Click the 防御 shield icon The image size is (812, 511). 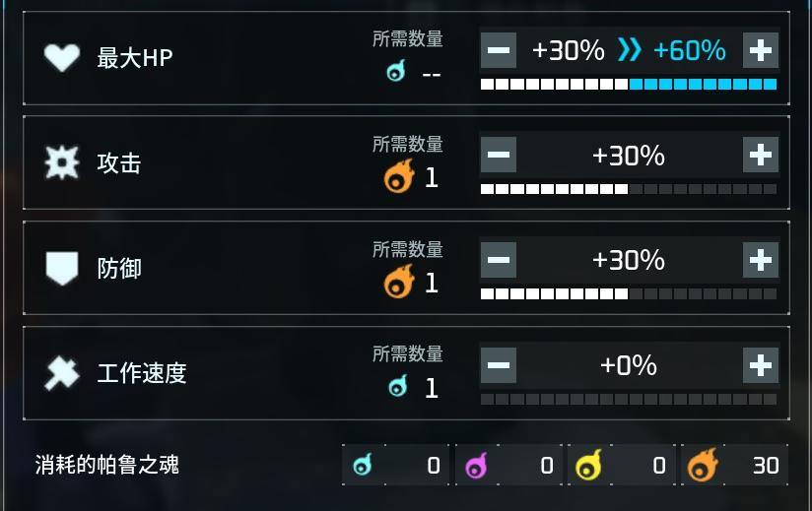pos(61,268)
